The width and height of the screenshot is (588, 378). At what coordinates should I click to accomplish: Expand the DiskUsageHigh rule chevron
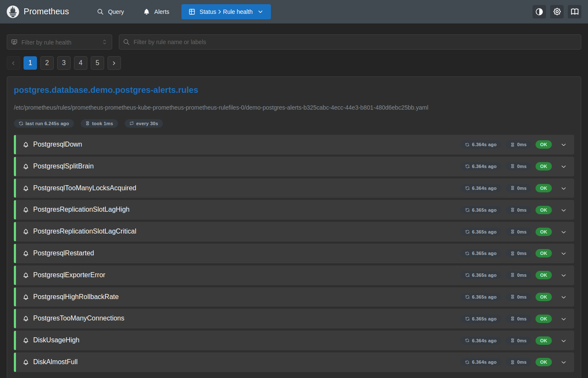point(564,341)
